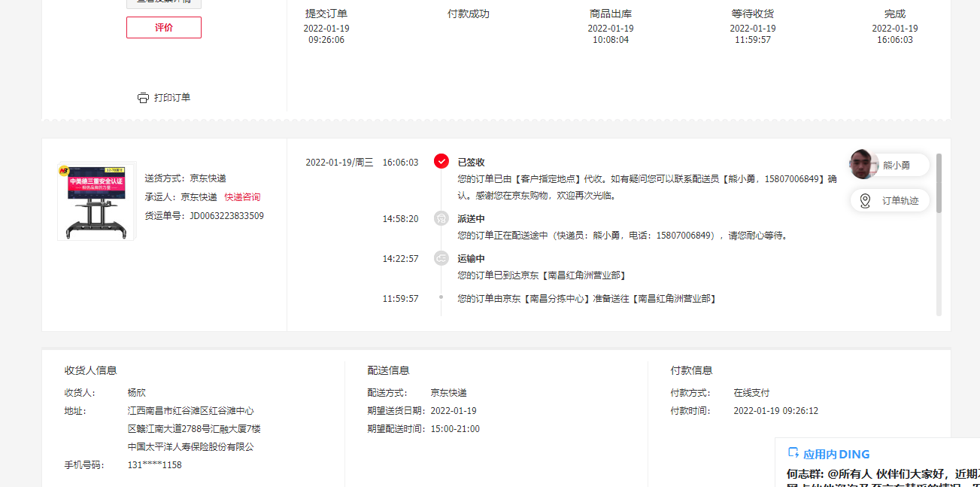
Task: Click the 运输中 status icon in timeline
Action: 441,258
